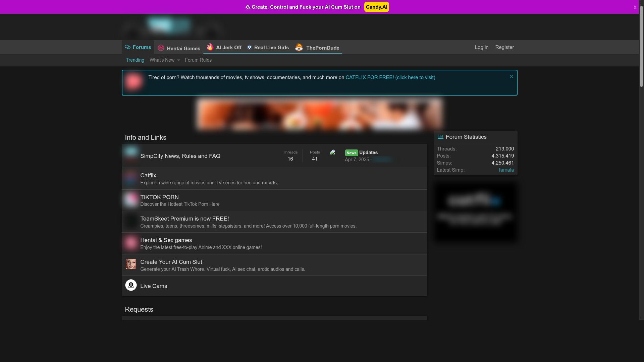This screenshot has width=644, height=362.
Task: Click the Forum Statistics bar chart icon
Action: pos(440,137)
